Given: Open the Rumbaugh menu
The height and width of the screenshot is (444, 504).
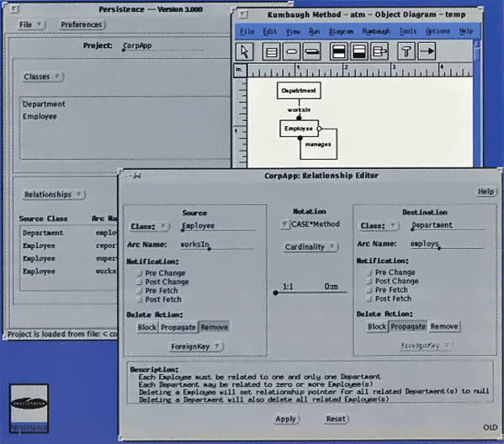Looking at the screenshot, I should pyautogui.click(x=376, y=31).
